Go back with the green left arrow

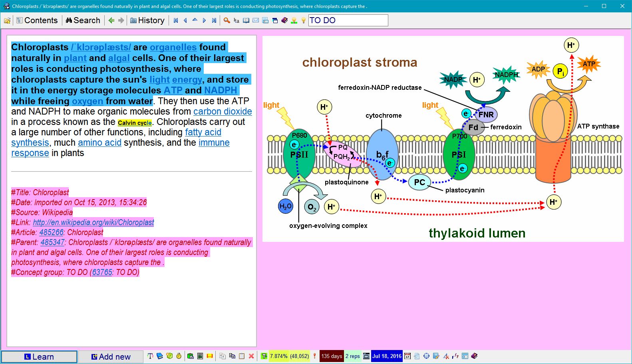111,20
